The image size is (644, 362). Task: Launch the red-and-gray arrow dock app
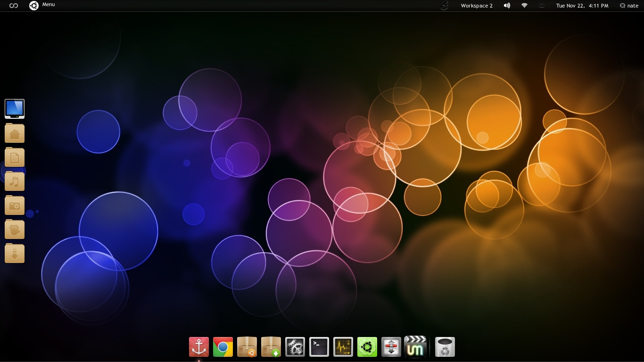click(391, 347)
